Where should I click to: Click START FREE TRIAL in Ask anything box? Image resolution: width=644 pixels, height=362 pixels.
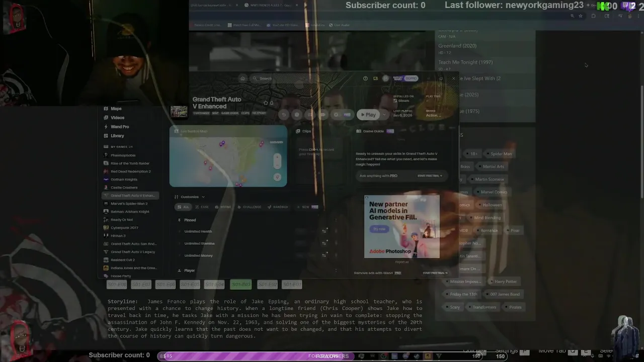coord(430,176)
